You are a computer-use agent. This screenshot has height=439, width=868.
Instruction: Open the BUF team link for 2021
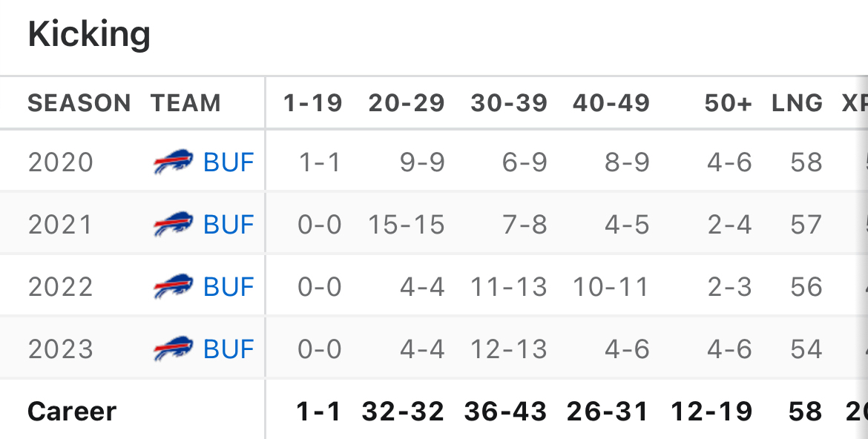click(228, 225)
